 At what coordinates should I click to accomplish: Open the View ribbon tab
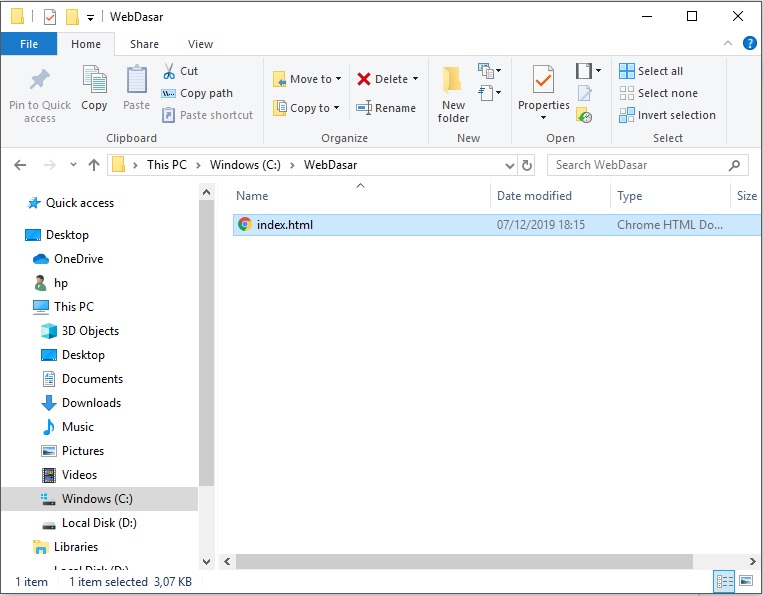pyautogui.click(x=200, y=44)
